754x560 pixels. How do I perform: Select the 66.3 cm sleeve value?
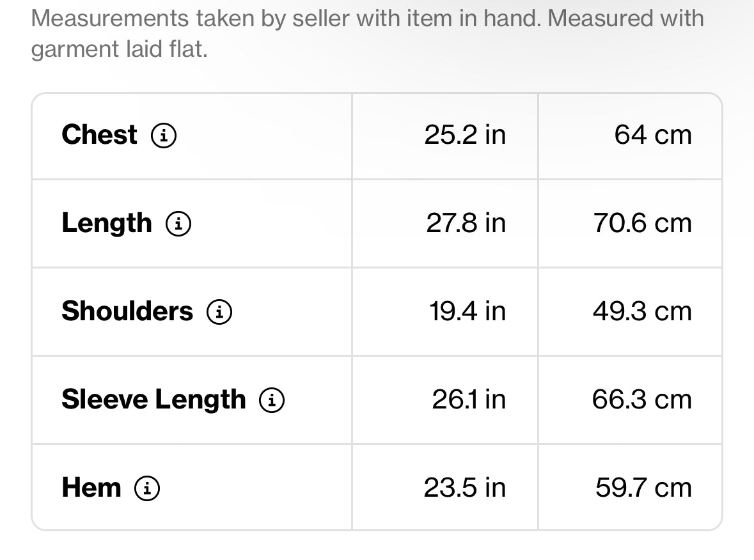(x=642, y=400)
